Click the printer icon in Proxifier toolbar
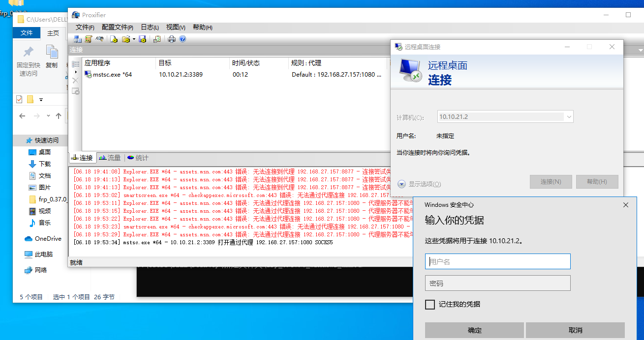 172,39
